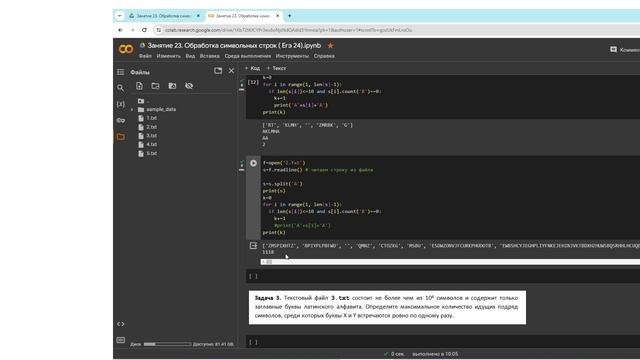Open the Colab logo home link
Viewport: 640px width, 360px height.
pyautogui.click(x=126, y=49)
